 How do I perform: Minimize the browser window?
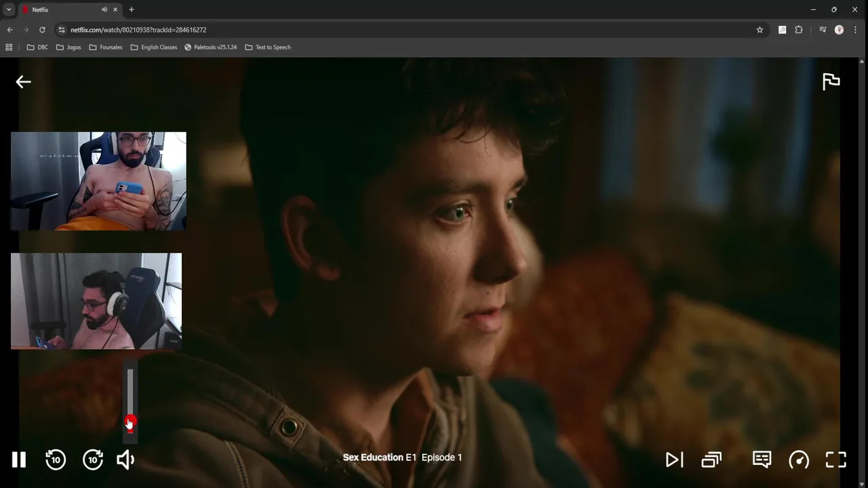point(813,9)
